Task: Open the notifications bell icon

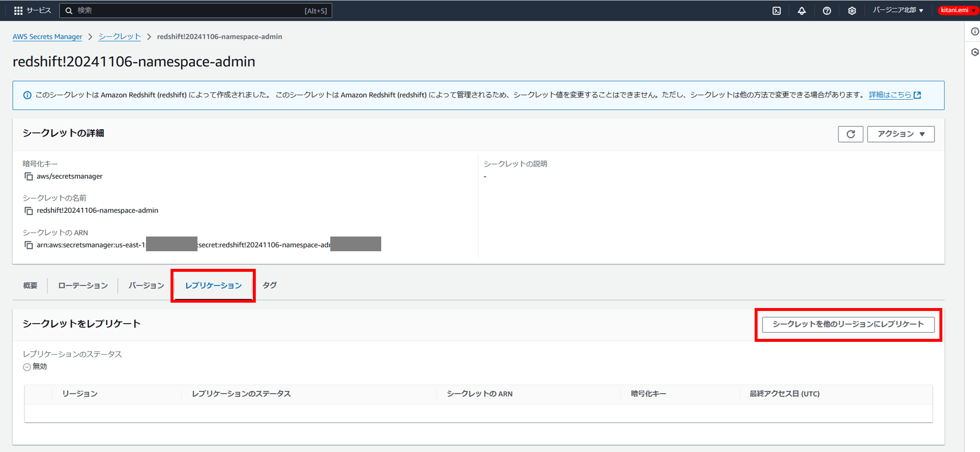Action: (x=802, y=10)
